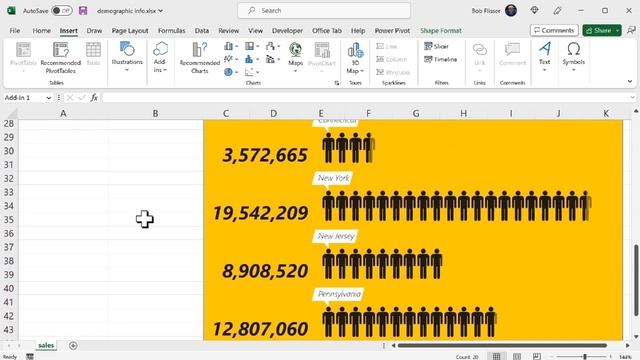Insert a Timeline filter
The height and width of the screenshot is (360, 640).
pyautogui.click(x=440, y=59)
